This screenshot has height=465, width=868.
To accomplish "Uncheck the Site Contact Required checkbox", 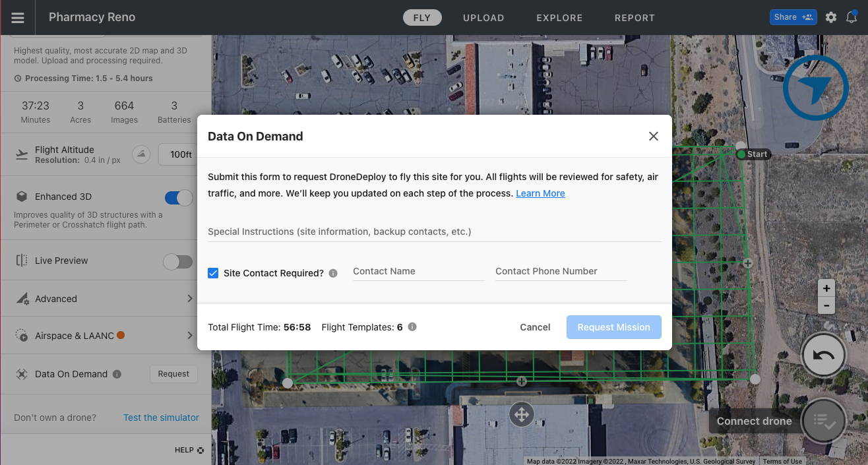I will pyautogui.click(x=212, y=272).
